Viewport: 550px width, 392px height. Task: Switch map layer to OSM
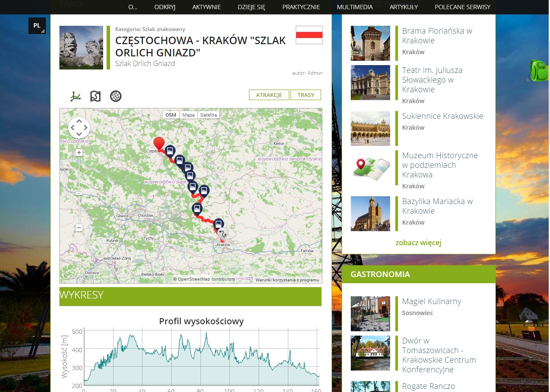click(x=171, y=115)
